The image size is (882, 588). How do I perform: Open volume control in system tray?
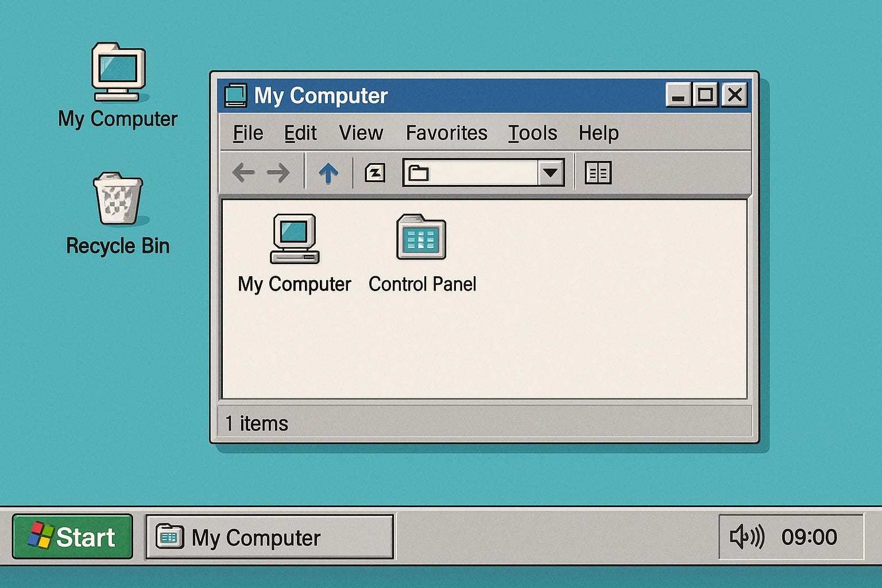(746, 537)
